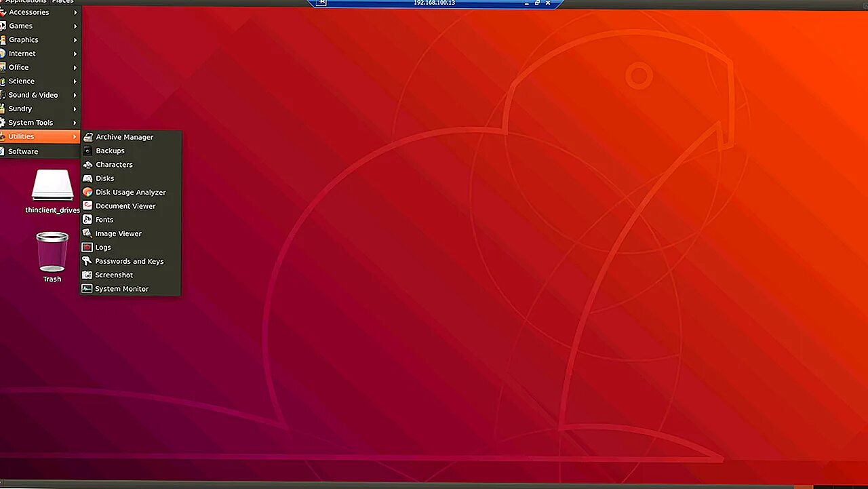
Task: Open Logs from the Utilities submenu
Action: coord(130,248)
